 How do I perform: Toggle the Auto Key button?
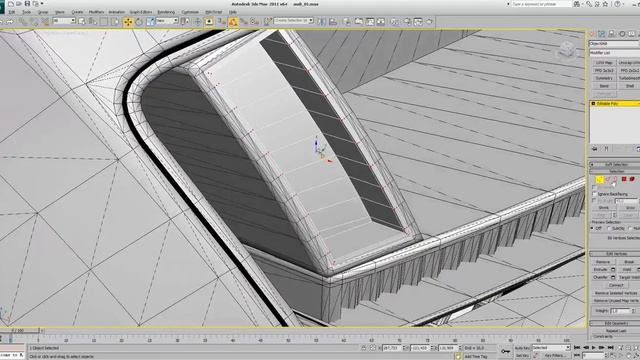[522, 348]
